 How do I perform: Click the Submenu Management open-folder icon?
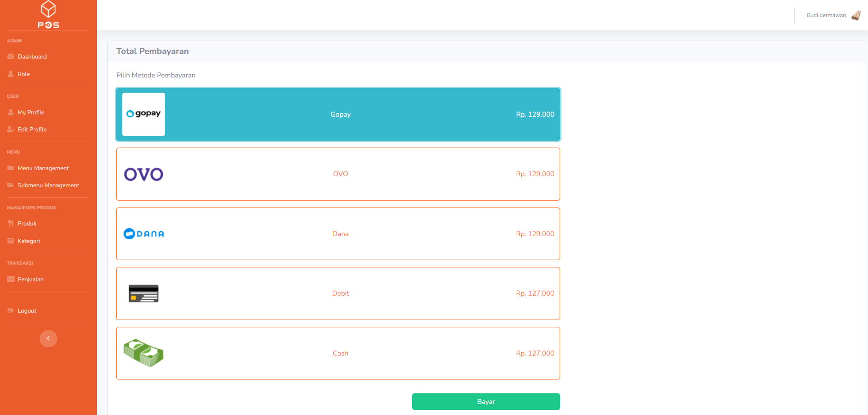tap(11, 185)
